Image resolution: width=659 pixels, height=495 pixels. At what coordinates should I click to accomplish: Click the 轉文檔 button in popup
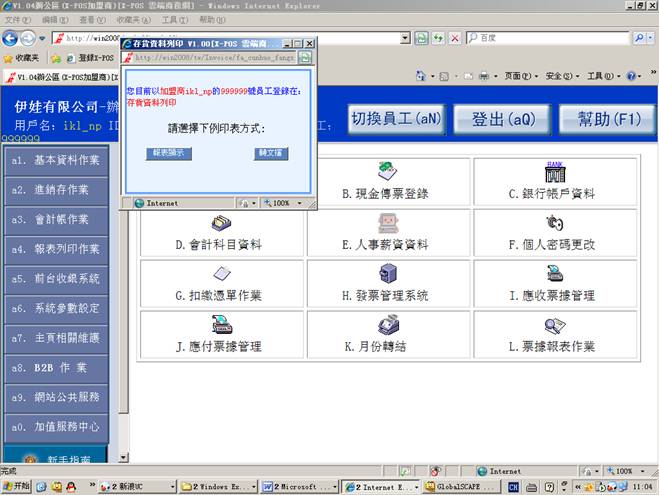[x=270, y=154]
